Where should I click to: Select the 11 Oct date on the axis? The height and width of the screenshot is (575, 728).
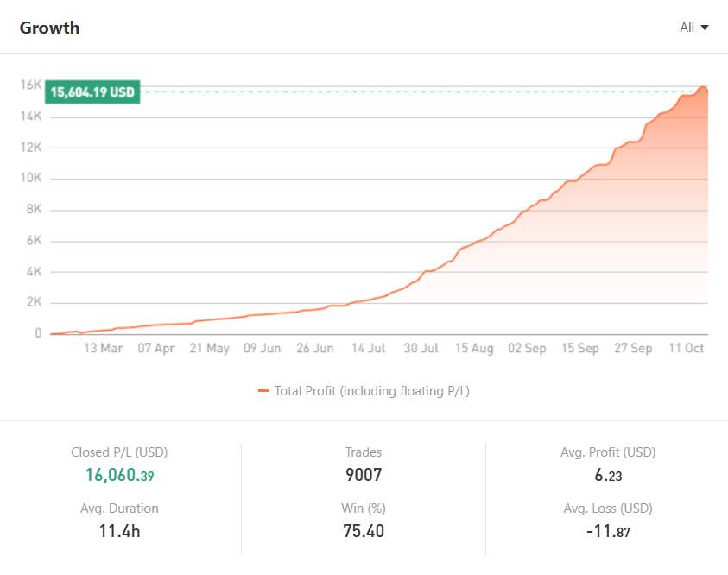pos(686,349)
